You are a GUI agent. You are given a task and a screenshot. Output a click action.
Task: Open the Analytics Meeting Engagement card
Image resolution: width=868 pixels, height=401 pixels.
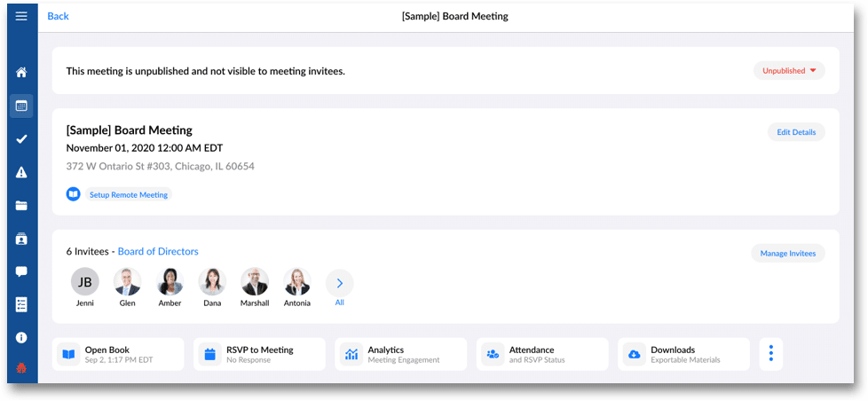(x=401, y=354)
